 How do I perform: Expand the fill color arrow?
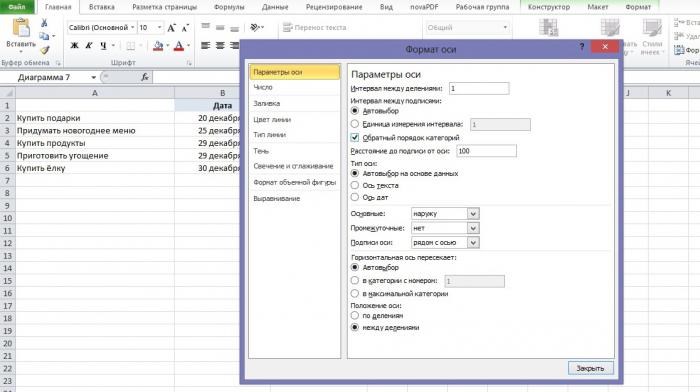point(167,46)
